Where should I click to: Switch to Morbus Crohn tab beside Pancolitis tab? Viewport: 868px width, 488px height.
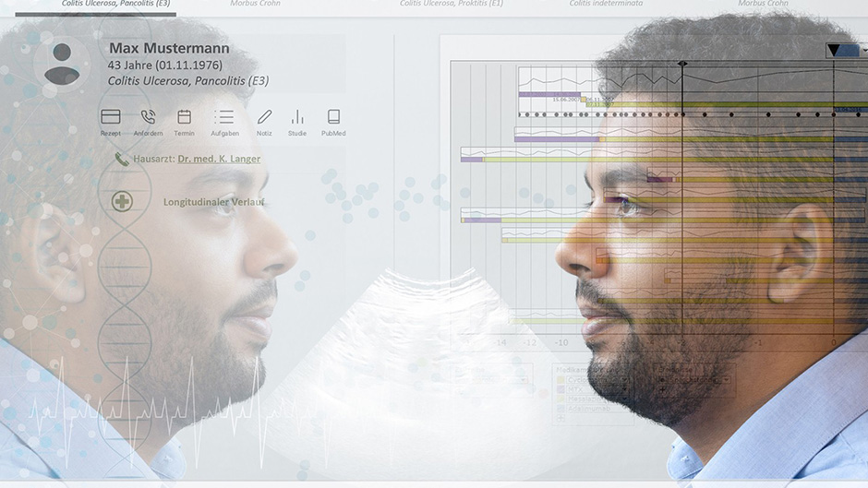coord(255,4)
